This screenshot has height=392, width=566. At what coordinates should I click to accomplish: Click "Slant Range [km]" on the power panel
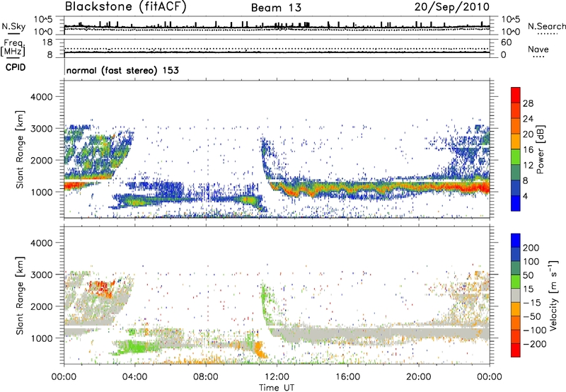[x=21, y=149]
